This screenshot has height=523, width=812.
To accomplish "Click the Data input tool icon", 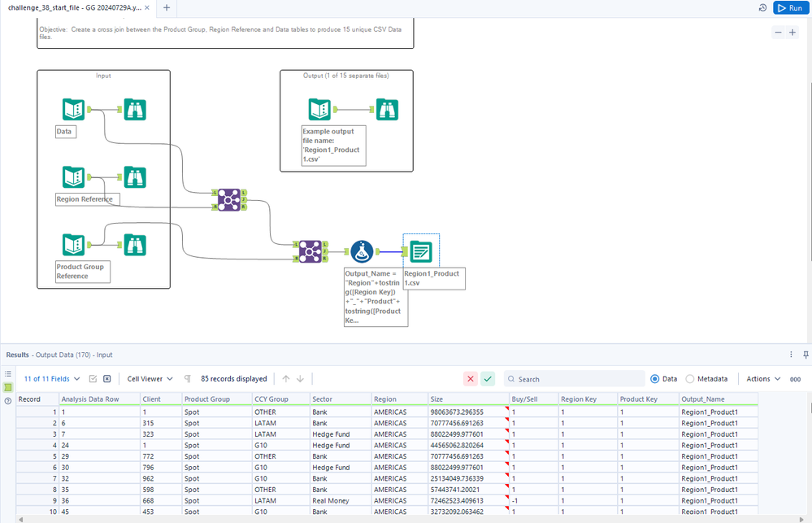I will 74,109.
